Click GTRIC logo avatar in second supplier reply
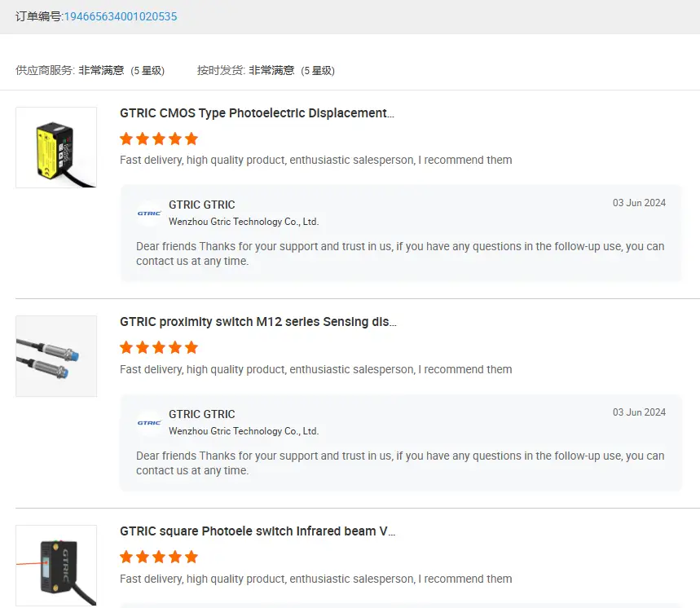The height and width of the screenshot is (608, 700). point(149,422)
